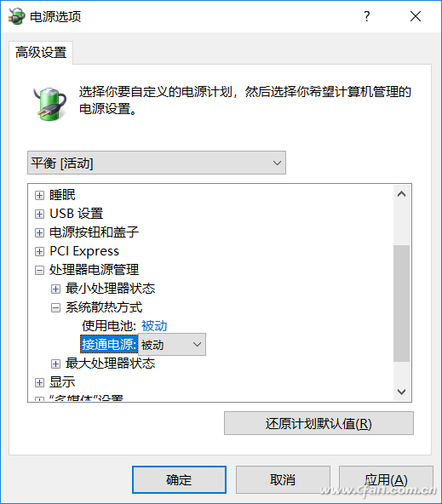Expand the 睡眠 tree node

click(39, 195)
